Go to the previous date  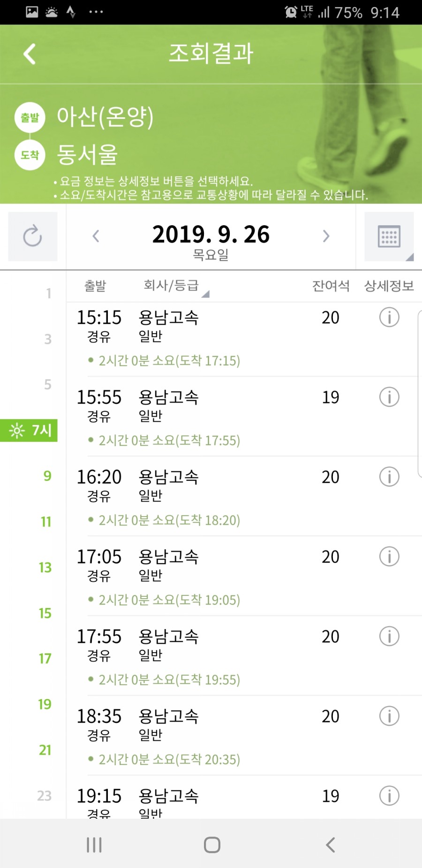[x=96, y=236]
